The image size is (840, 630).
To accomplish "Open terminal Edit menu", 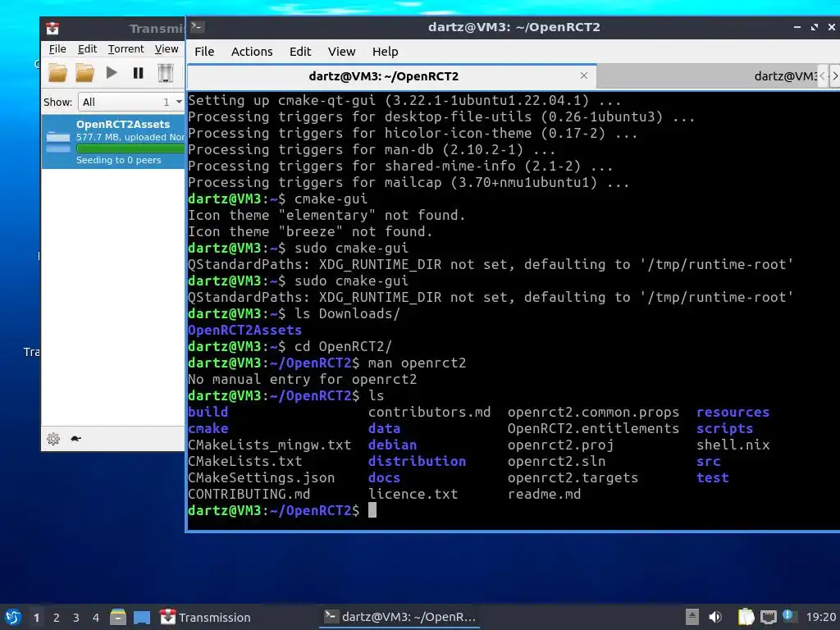I will coord(300,52).
